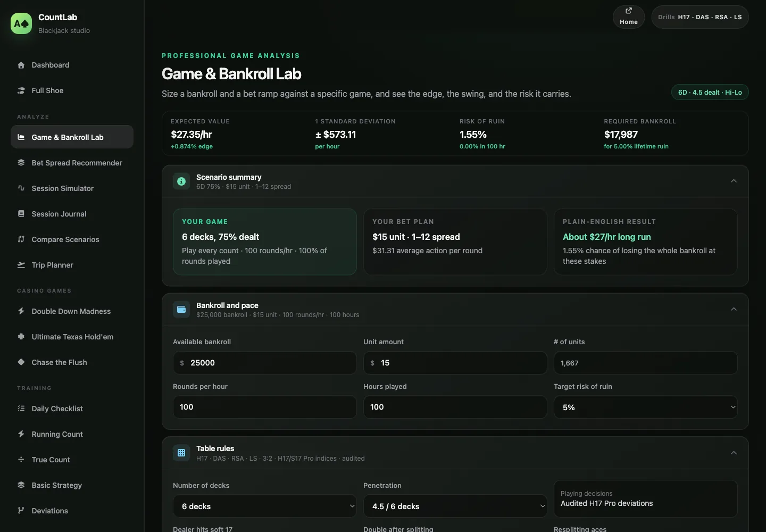Open the Penetration dropdown
The height and width of the screenshot is (532, 766).
pos(455,506)
